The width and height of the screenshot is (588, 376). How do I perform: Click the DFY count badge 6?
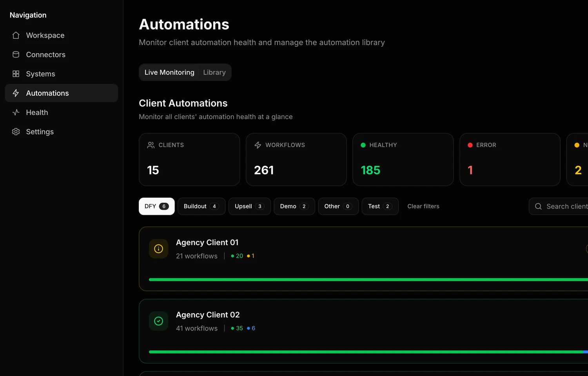point(164,206)
